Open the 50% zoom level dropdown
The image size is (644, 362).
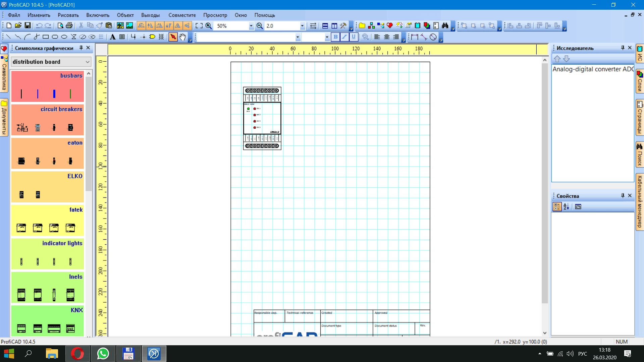pos(251,26)
